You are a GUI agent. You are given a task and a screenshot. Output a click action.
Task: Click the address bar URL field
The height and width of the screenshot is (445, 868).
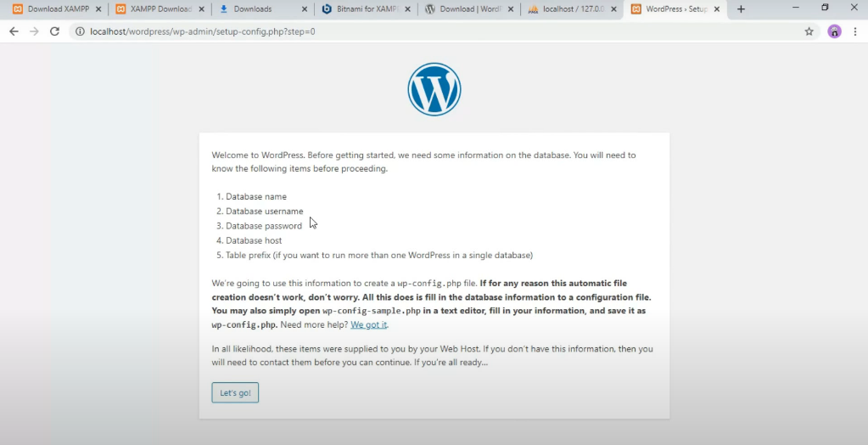(443, 31)
